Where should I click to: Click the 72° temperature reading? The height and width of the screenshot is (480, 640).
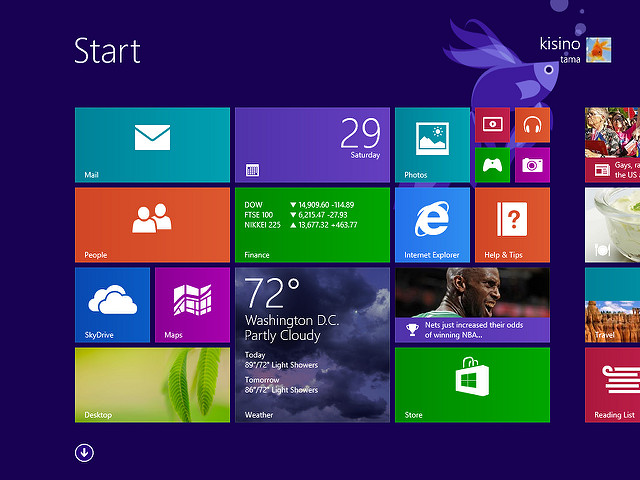click(272, 293)
